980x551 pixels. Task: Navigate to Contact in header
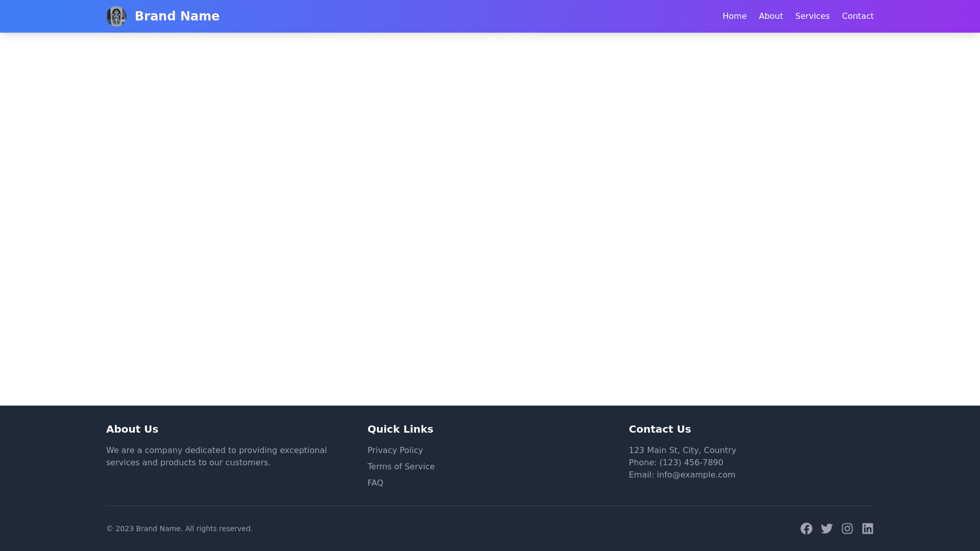point(857,16)
